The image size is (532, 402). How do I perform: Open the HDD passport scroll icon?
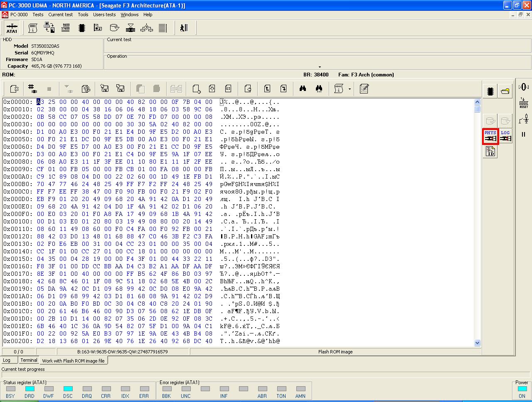pos(33,28)
